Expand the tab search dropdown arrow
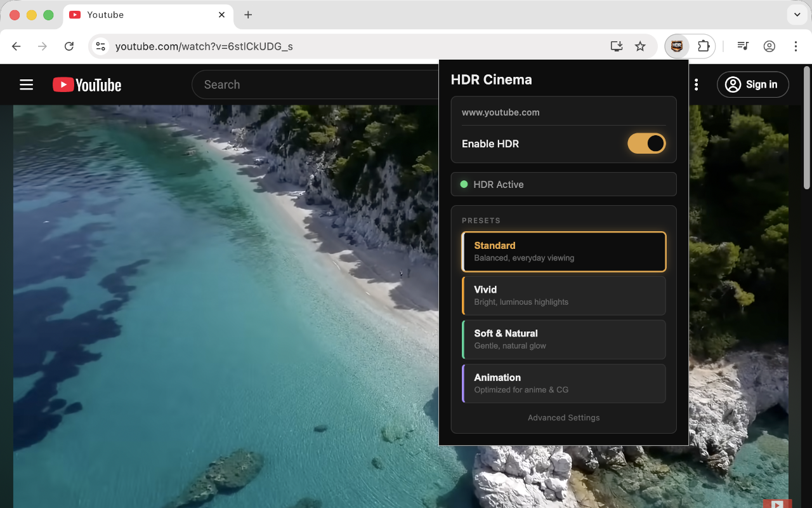812x508 pixels. [x=797, y=15]
